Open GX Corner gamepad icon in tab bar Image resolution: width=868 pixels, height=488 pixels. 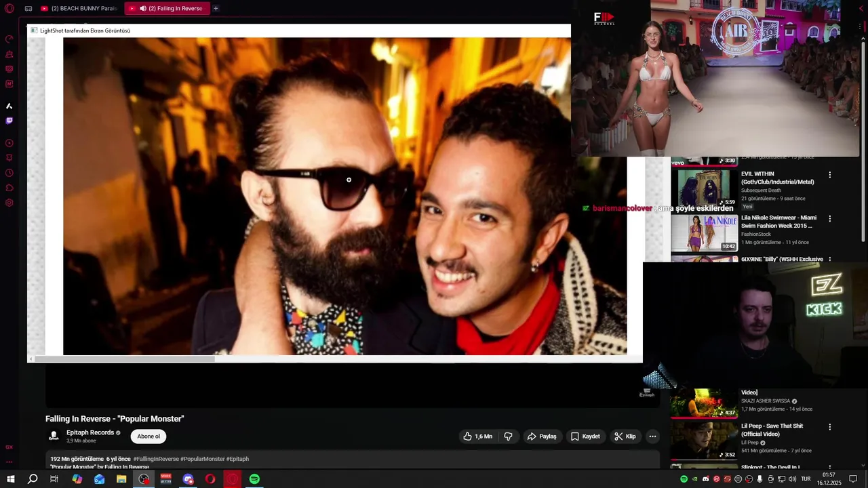coord(28,9)
